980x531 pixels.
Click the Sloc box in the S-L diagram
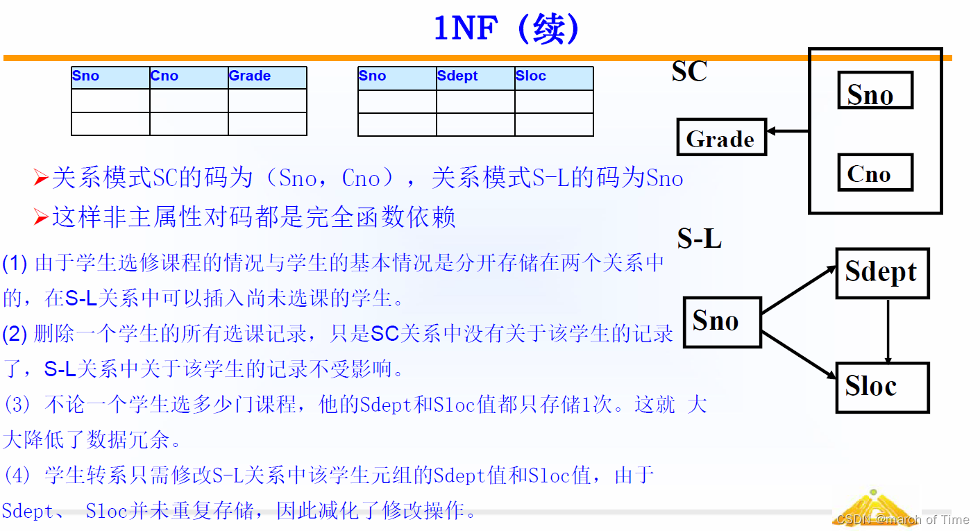pyautogui.click(x=882, y=387)
